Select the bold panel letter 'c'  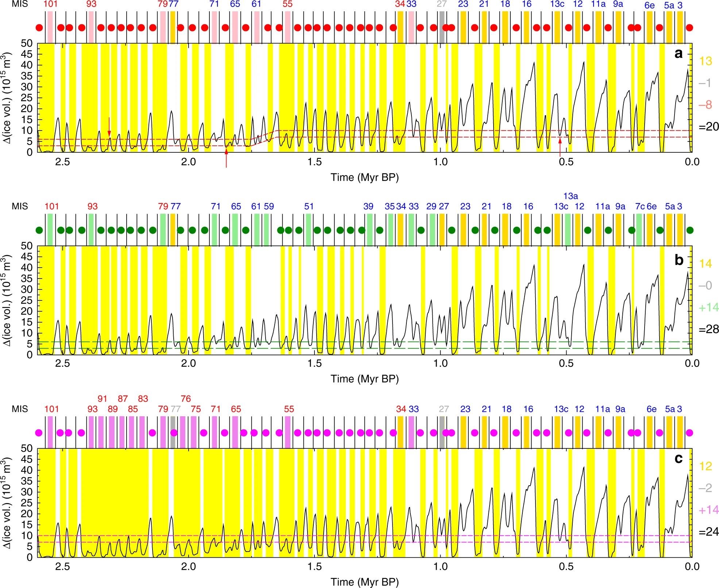(678, 458)
